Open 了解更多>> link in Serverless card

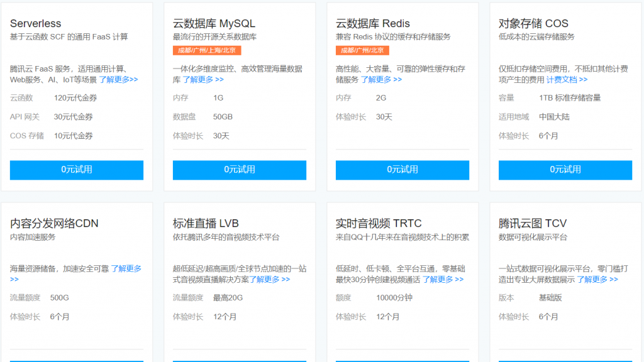pos(118,80)
